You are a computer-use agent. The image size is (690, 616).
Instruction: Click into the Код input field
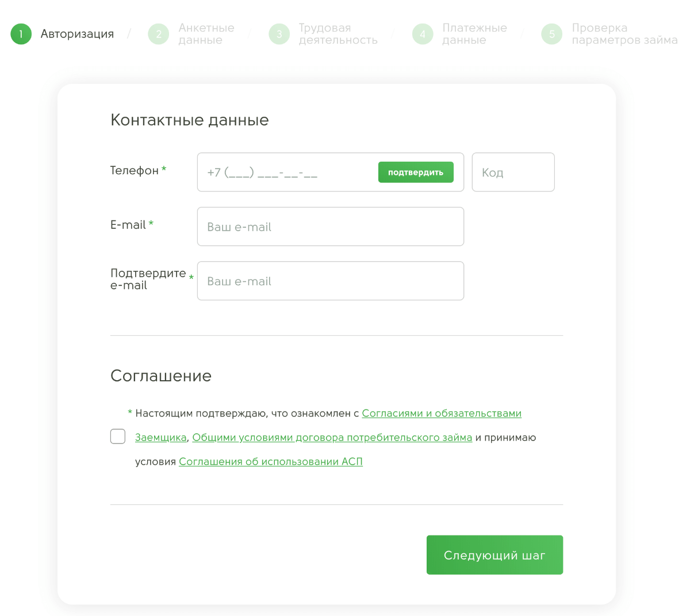click(513, 172)
